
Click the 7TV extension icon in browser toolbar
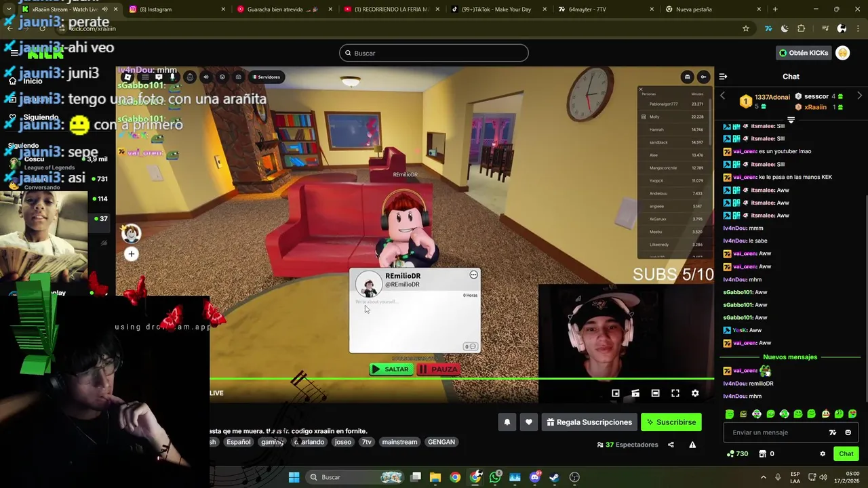point(768,28)
